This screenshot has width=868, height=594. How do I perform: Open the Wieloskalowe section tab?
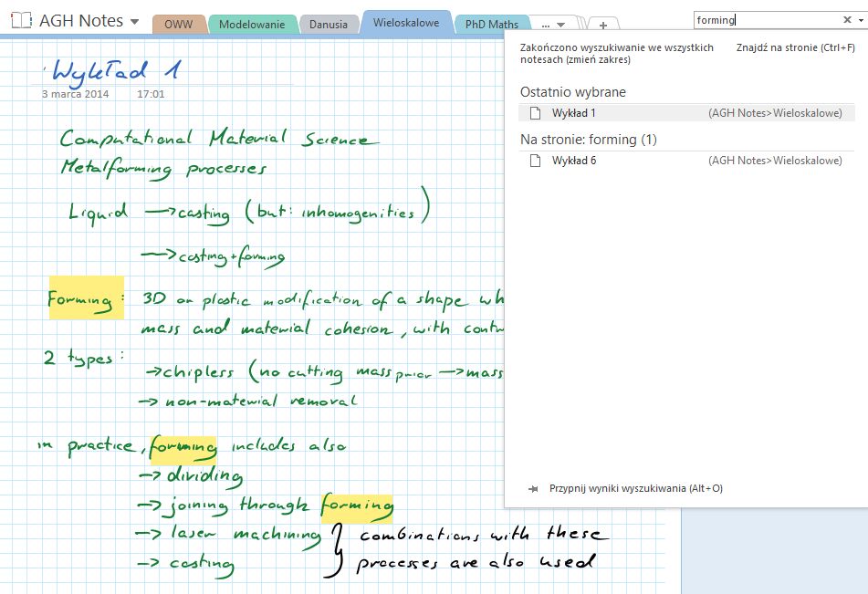(x=406, y=23)
